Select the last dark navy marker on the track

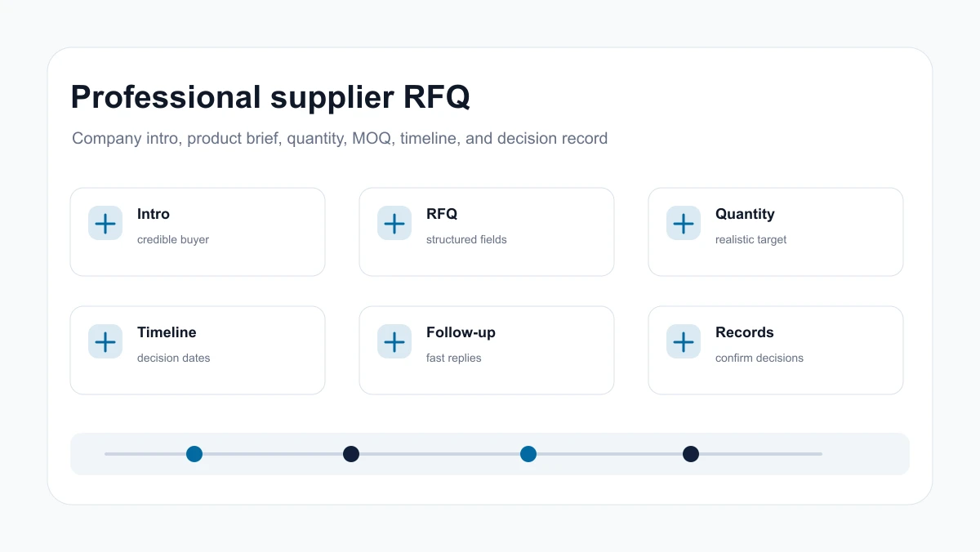(691, 454)
